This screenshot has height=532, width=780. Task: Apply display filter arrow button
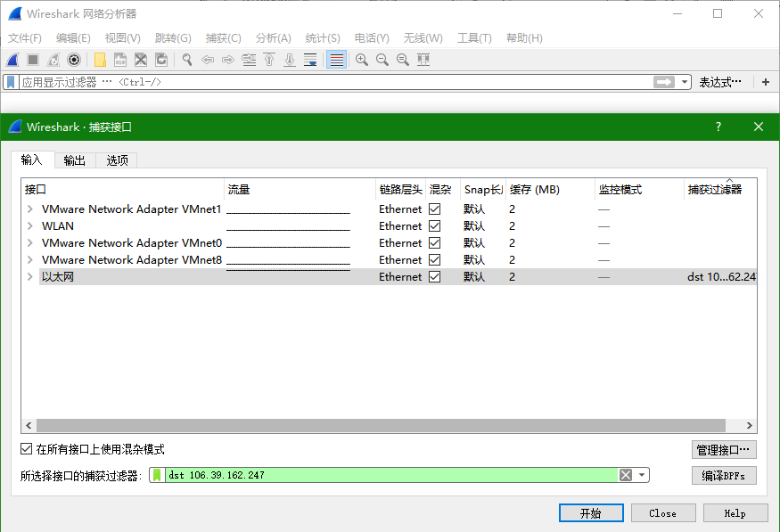[x=663, y=82]
